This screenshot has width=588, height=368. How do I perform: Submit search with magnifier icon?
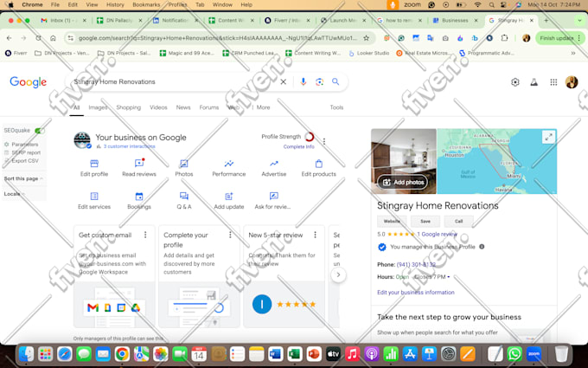336,81
